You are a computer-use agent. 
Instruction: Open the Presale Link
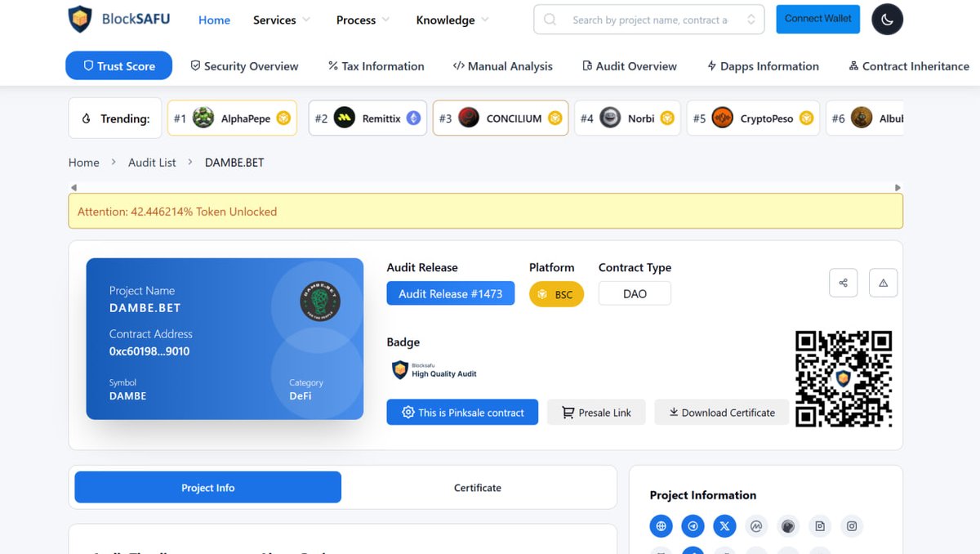(x=596, y=413)
